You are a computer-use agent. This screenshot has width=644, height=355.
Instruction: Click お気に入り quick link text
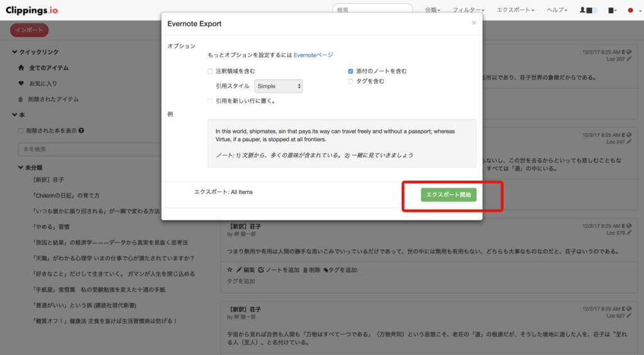tap(43, 84)
